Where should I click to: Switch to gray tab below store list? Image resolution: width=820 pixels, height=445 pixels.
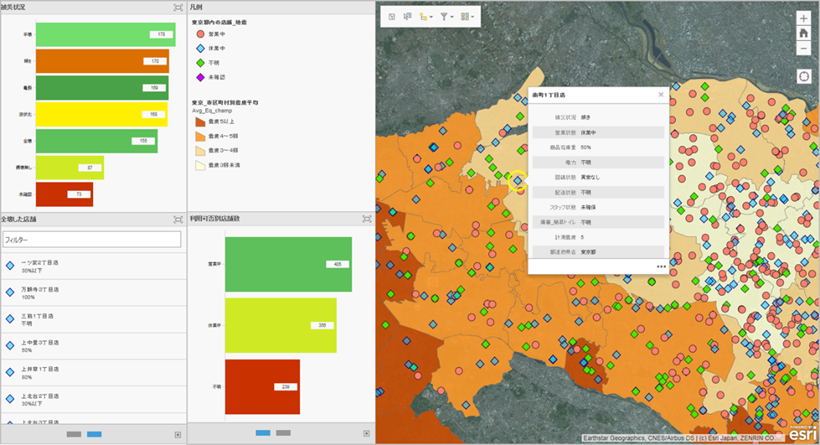click(74, 435)
